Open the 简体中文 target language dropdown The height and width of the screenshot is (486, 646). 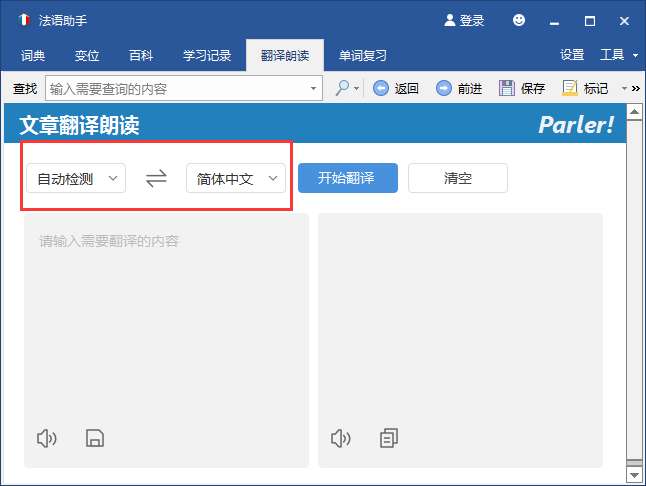(x=236, y=178)
